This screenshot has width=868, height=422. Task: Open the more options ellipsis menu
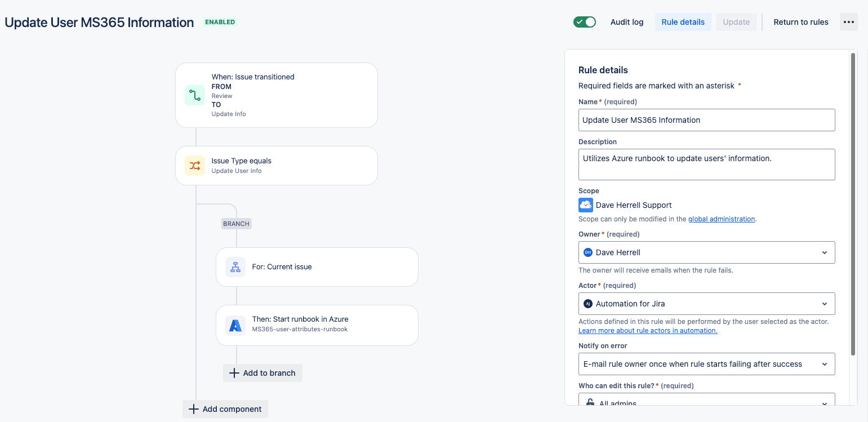[849, 22]
